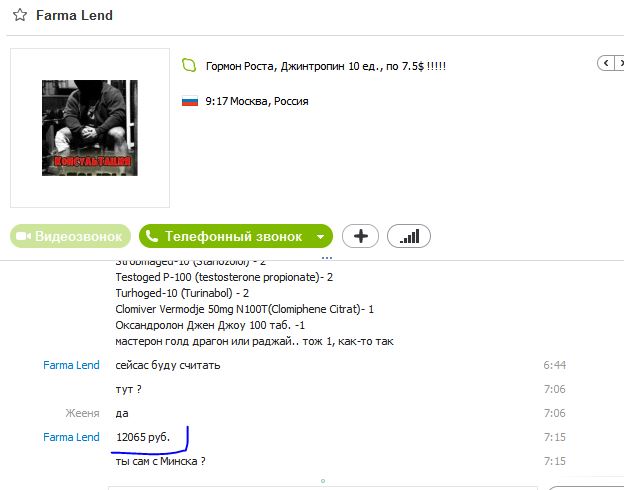Viewport: 624px width, 490px height.
Task: Click the Жееня sender name
Action: coord(82,413)
